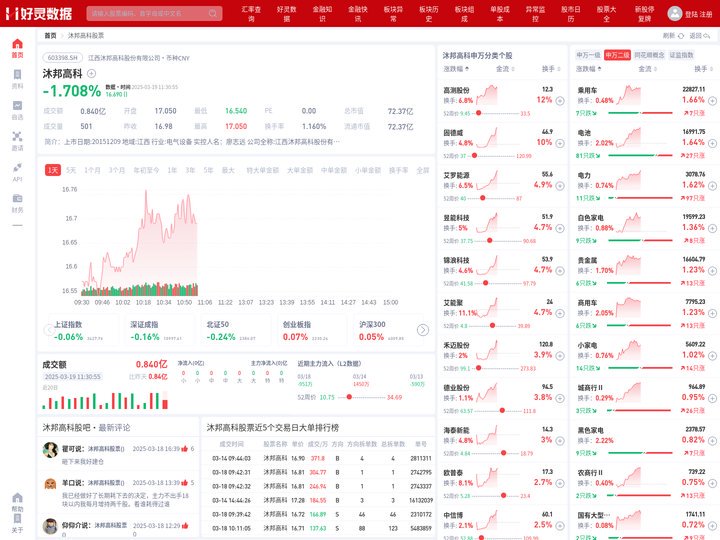Add 电力 sector with its plus icon
This screenshot has height=540, width=720.
click(712, 186)
